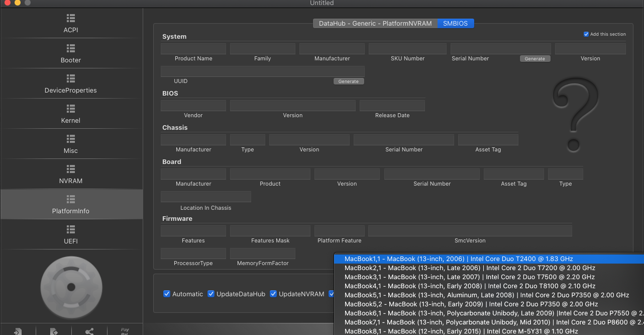Click the PayPal donate icon
The height and width of the screenshot is (335, 644).
tap(125, 331)
